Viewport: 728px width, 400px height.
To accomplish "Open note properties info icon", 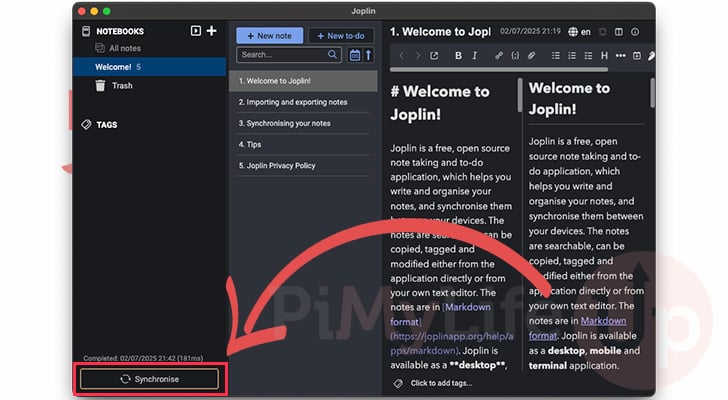I will point(635,32).
